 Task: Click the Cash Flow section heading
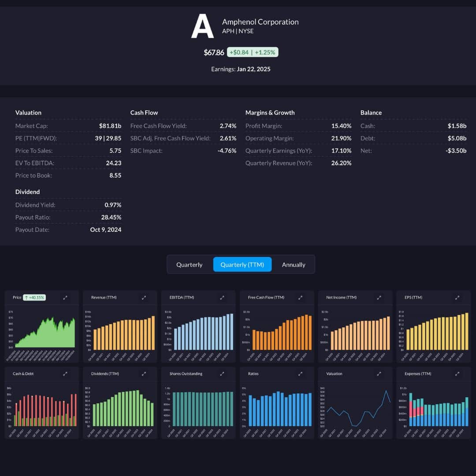(x=144, y=113)
